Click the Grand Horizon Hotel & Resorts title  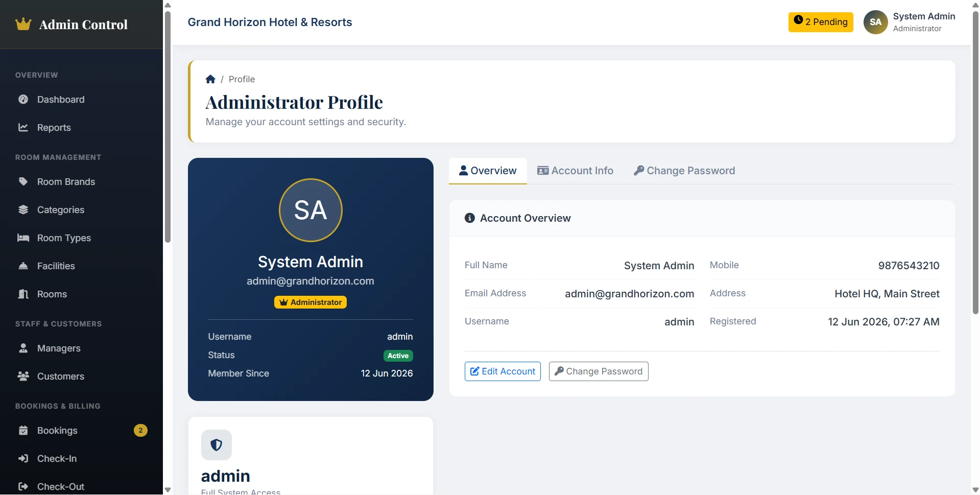tap(270, 22)
